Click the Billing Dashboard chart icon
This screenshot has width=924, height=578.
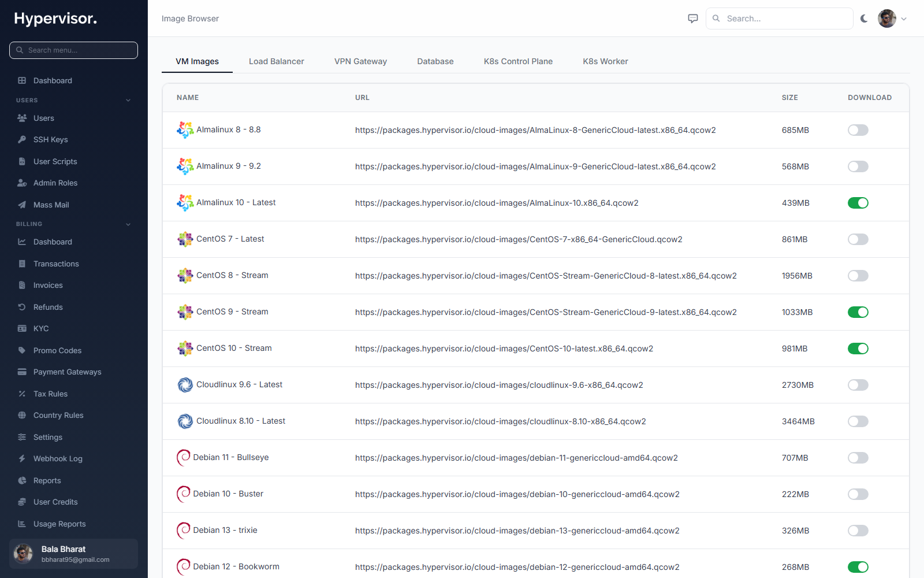[22, 242]
